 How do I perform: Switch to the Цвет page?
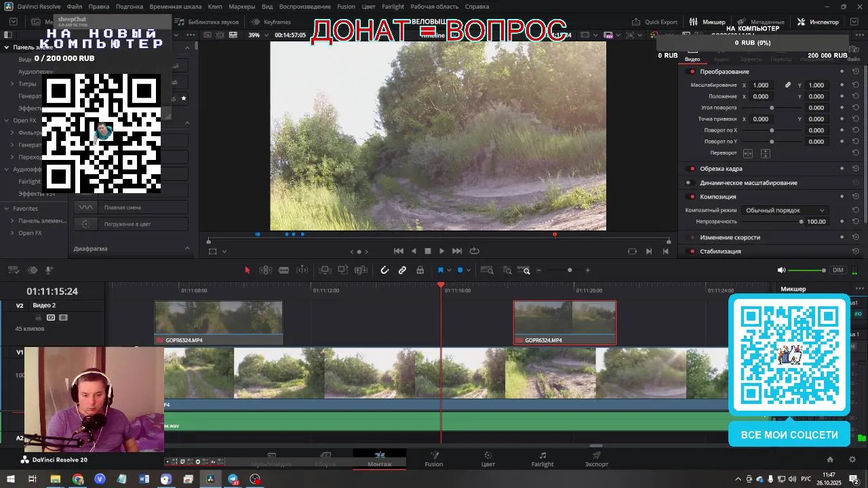(x=488, y=460)
